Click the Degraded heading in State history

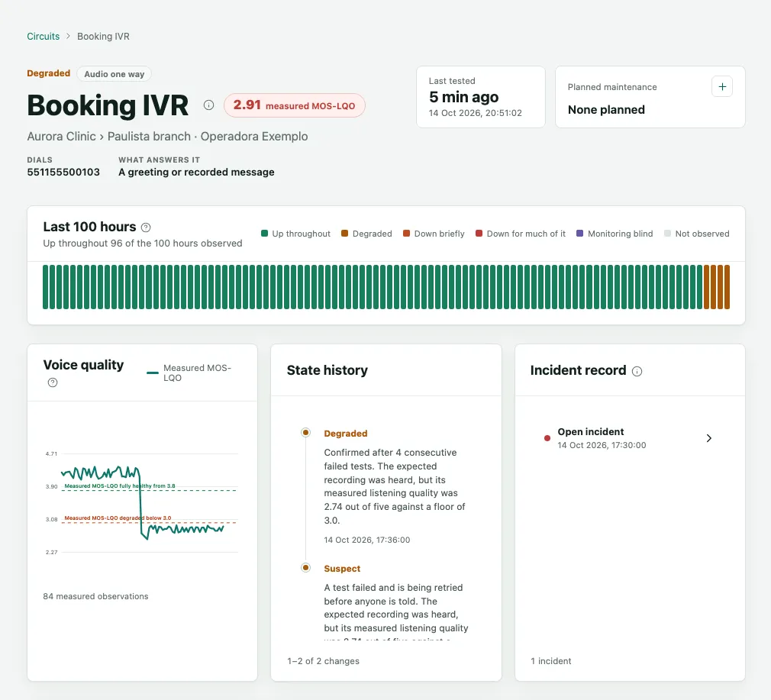tap(346, 434)
